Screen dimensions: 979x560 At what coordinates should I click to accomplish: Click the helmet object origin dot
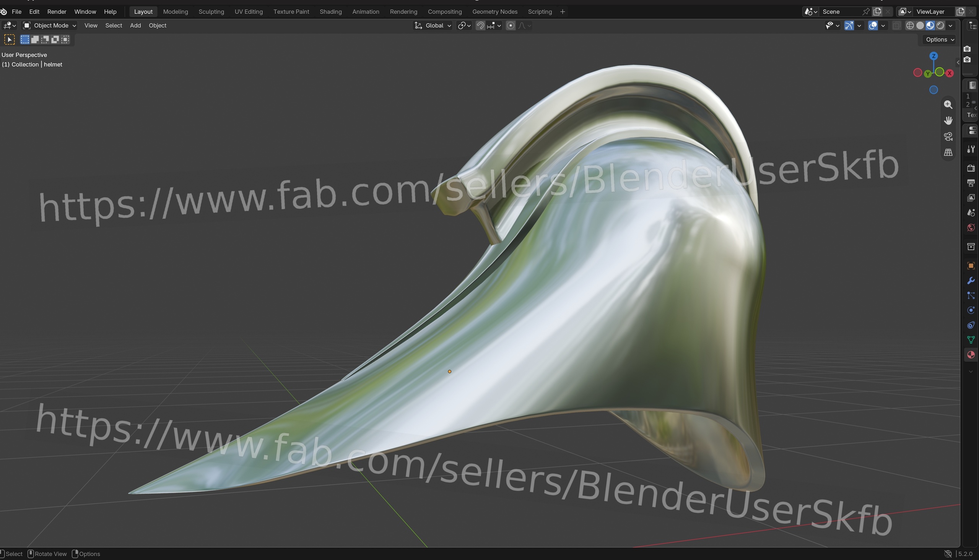click(x=449, y=372)
